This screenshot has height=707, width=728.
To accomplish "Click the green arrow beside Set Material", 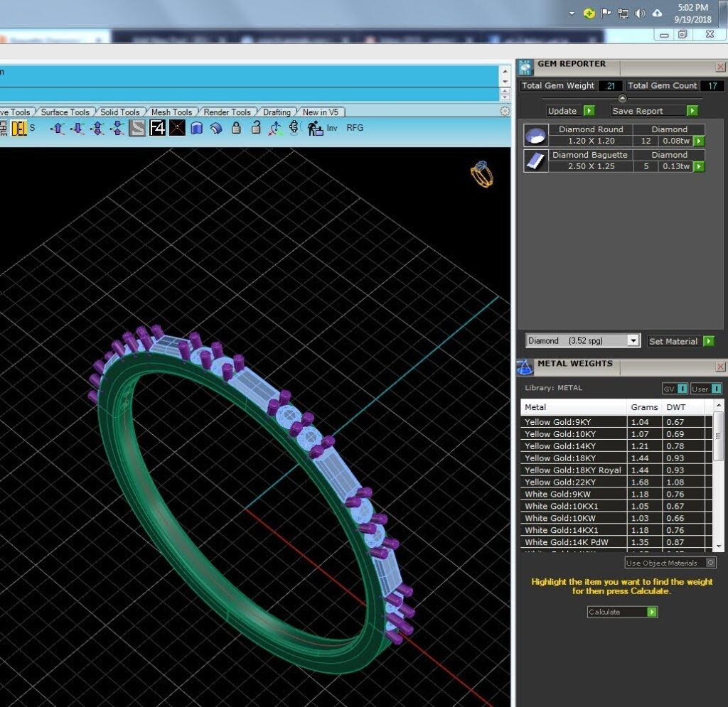I will coord(709,342).
